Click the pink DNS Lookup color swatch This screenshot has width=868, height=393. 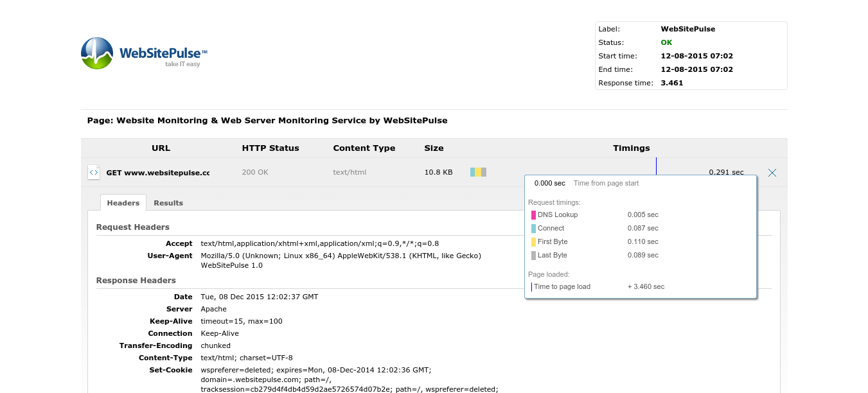(533, 215)
